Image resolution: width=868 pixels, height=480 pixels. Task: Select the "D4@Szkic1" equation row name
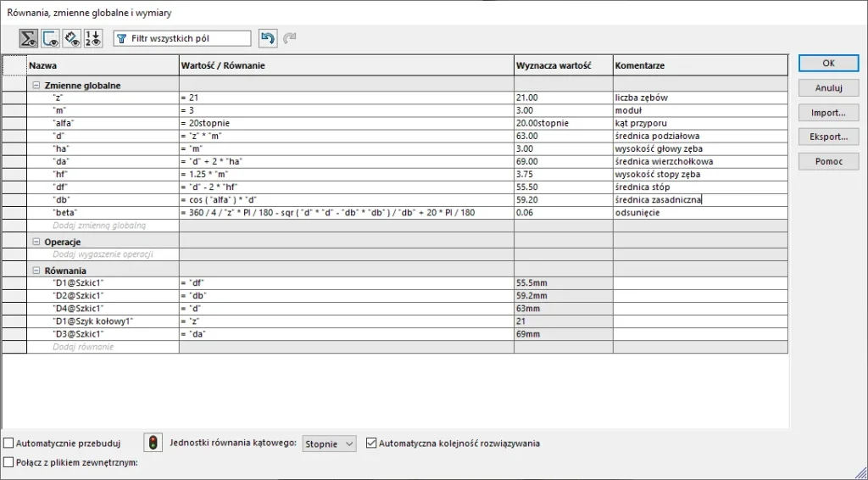tap(103, 309)
